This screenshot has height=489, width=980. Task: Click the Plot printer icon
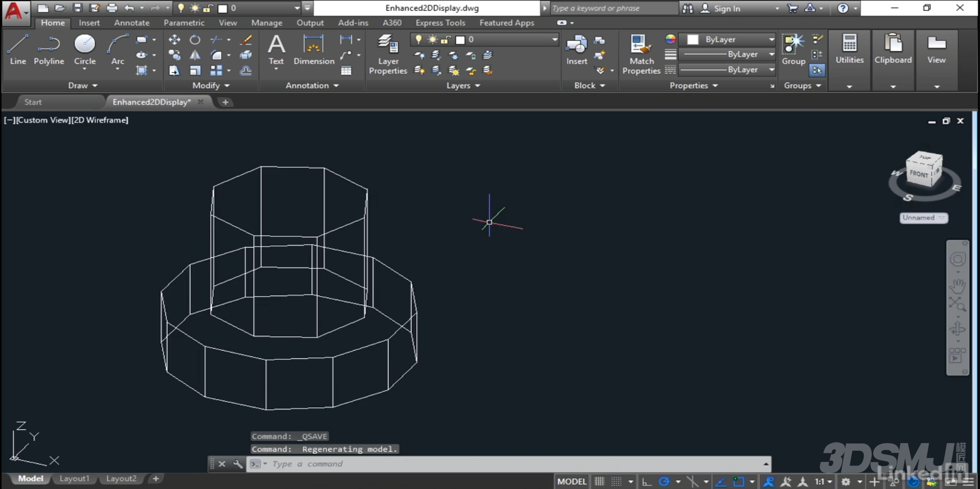tap(112, 8)
